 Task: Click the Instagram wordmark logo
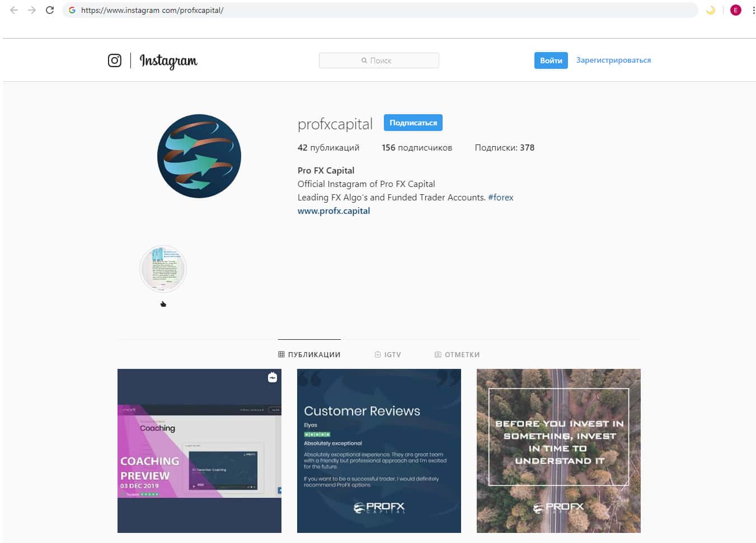tap(168, 60)
